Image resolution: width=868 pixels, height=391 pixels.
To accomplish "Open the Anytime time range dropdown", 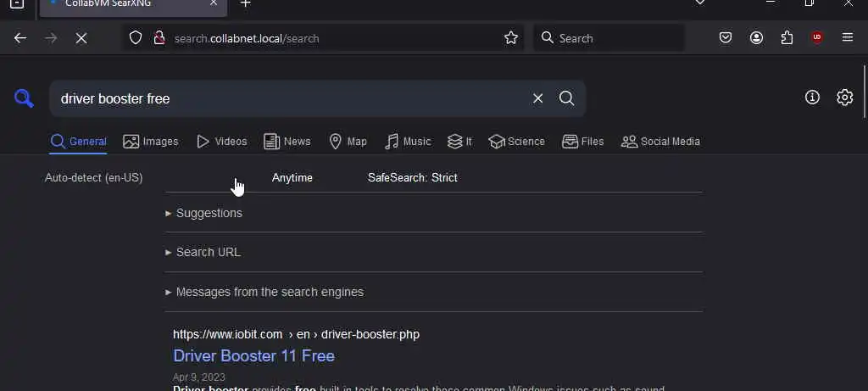I will point(292,178).
